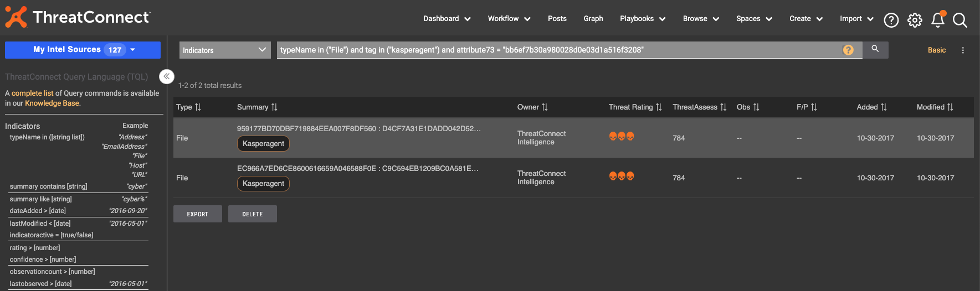Expand the Dashboard menu
The height and width of the screenshot is (291, 980).
tap(447, 19)
